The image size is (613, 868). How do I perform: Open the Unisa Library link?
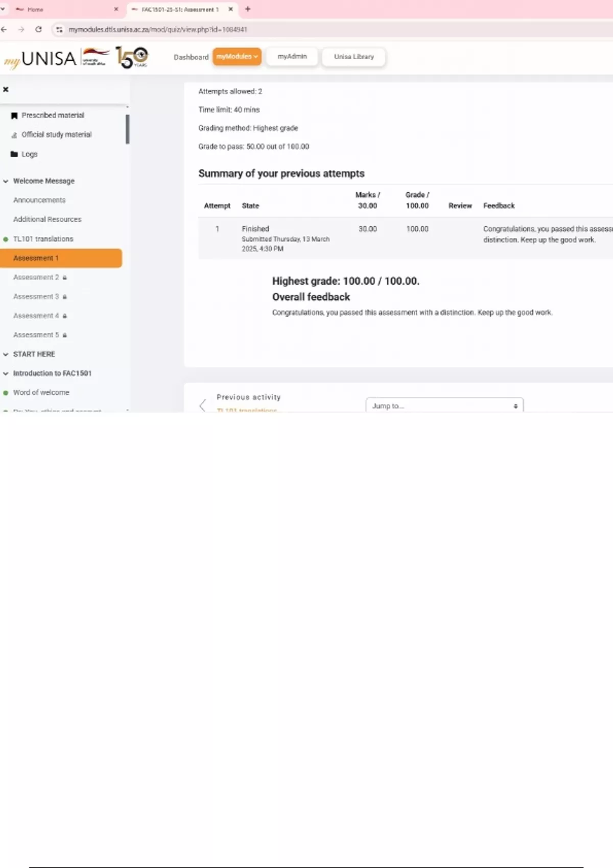(353, 57)
